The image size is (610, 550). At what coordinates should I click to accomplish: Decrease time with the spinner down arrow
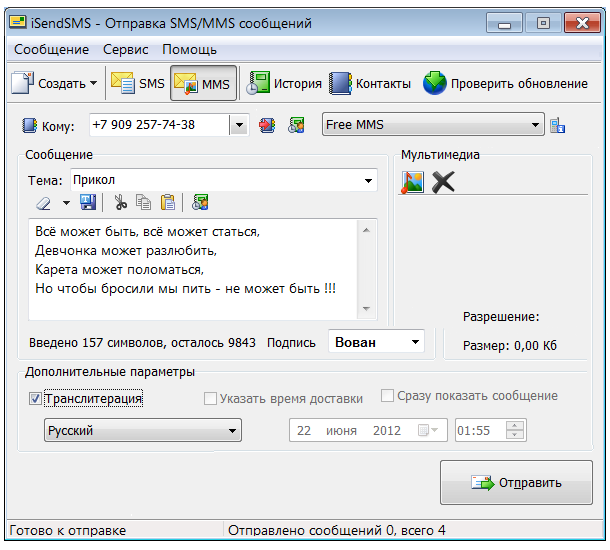click(x=515, y=435)
